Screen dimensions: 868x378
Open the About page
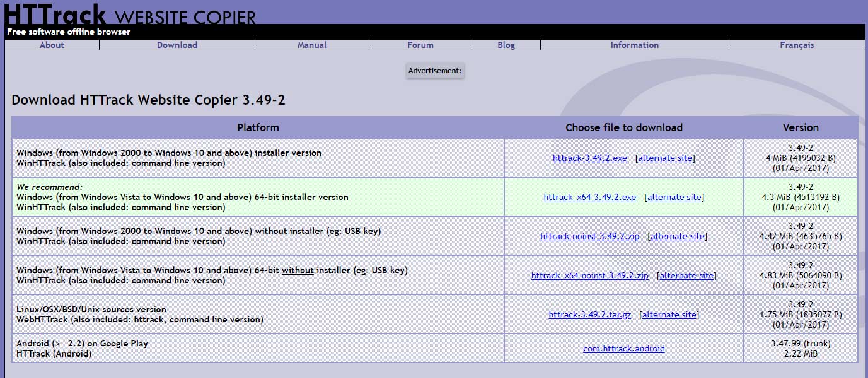coord(52,45)
